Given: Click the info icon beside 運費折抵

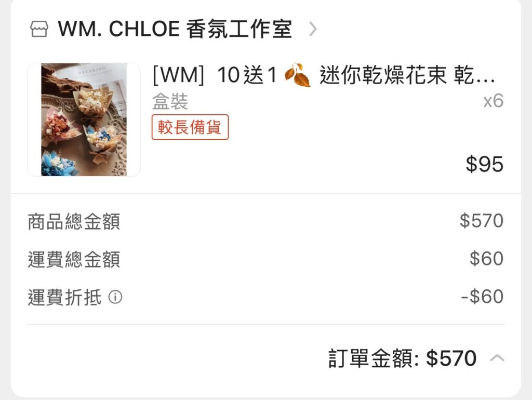Looking at the screenshot, I should tap(115, 297).
